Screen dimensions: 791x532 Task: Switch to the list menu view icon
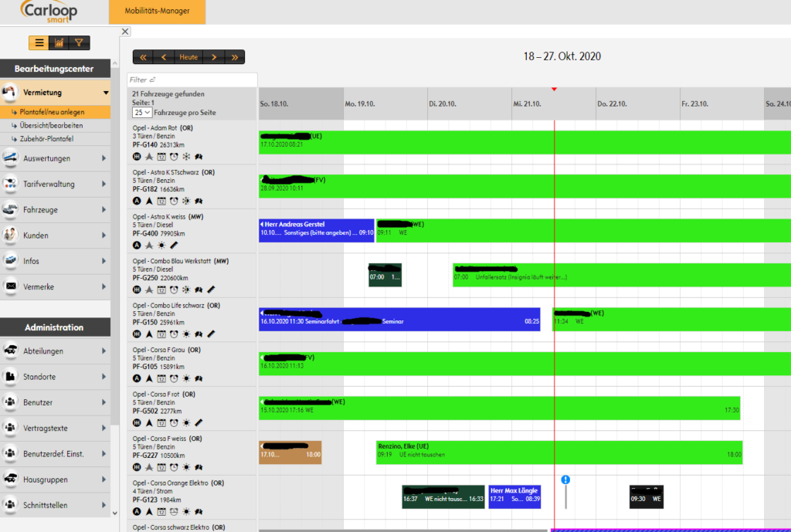39,43
